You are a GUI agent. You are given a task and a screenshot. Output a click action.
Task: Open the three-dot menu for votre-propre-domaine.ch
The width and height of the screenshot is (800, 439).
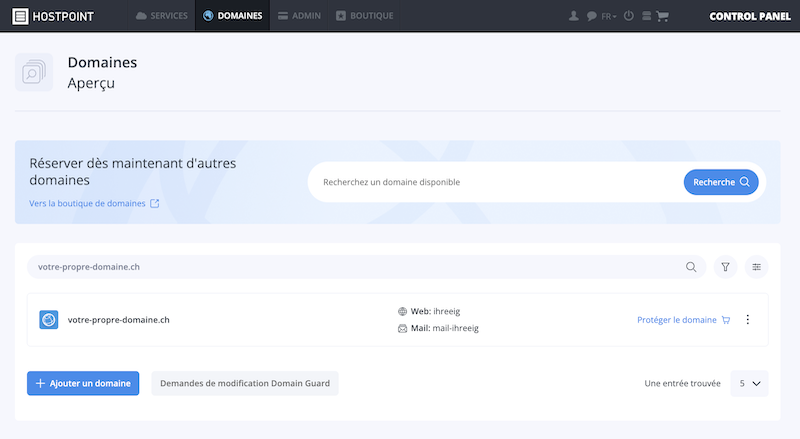[747, 320]
